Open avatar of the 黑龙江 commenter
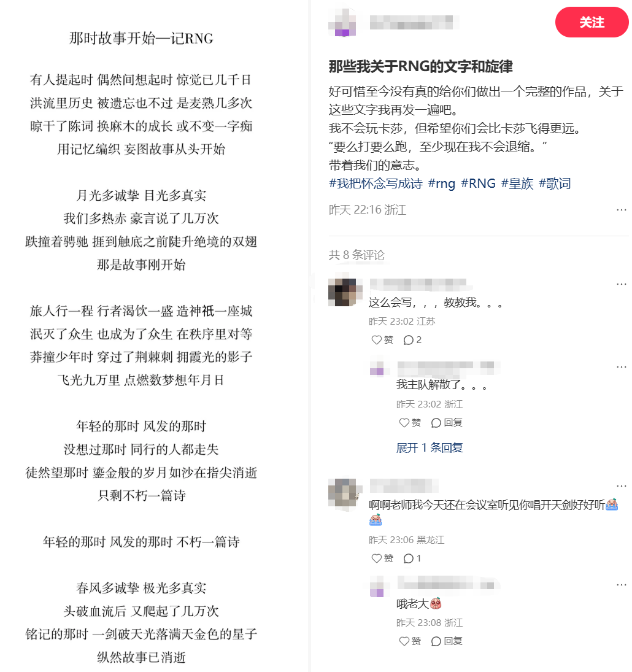The height and width of the screenshot is (672, 632). point(342,492)
